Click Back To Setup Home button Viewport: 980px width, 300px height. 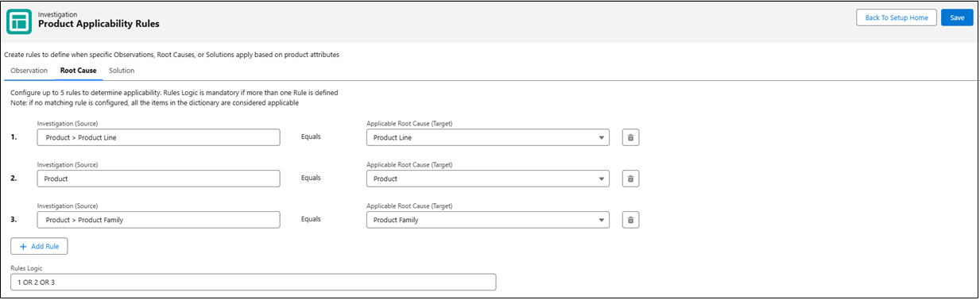896,18
